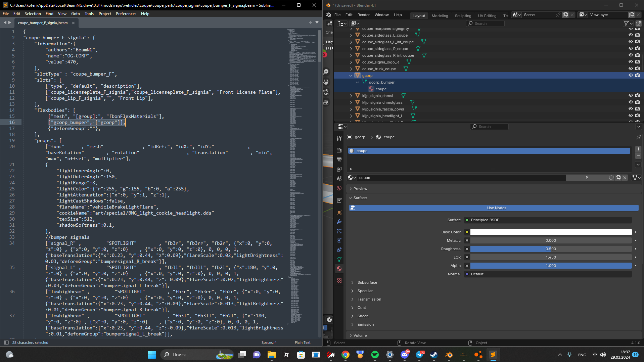This screenshot has width=644, height=362.
Task: Open the View Layer properties tab
Action: (x=339, y=169)
